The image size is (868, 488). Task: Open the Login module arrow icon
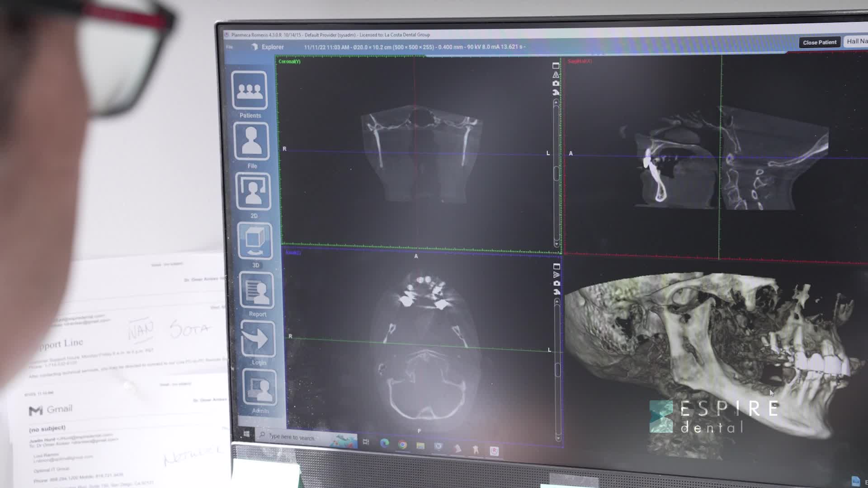coord(258,339)
